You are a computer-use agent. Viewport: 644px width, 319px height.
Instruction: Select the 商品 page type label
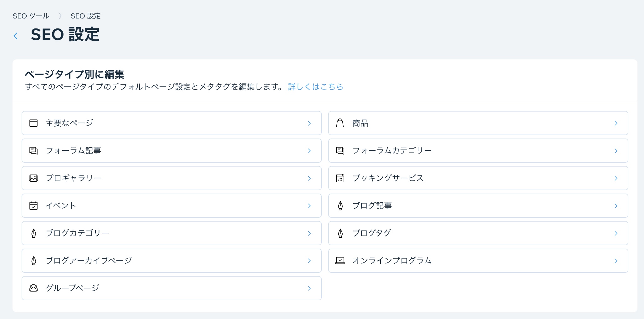[360, 123]
